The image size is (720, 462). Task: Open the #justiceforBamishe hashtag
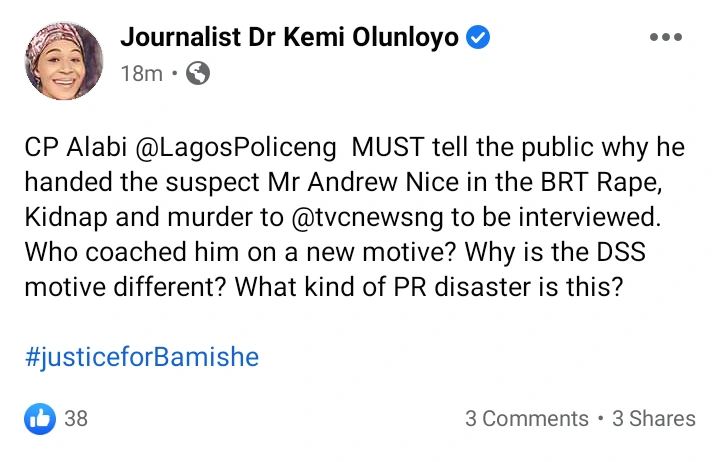tap(141, 357)
